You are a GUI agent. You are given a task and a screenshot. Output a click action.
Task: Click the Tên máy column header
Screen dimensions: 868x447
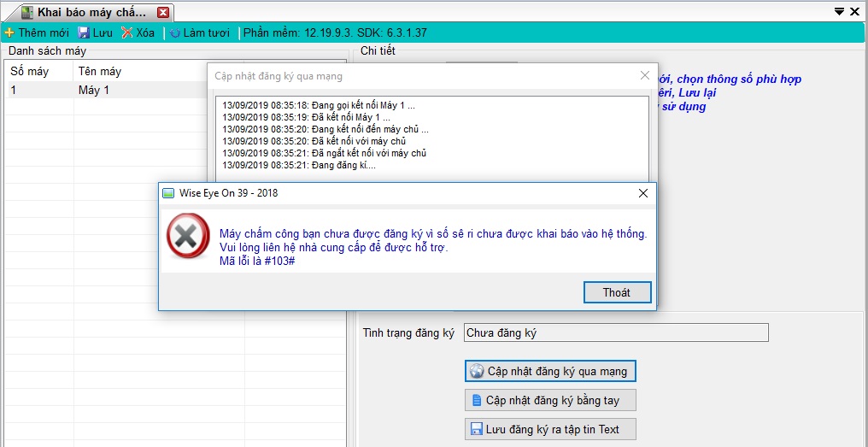pos(100,71)
